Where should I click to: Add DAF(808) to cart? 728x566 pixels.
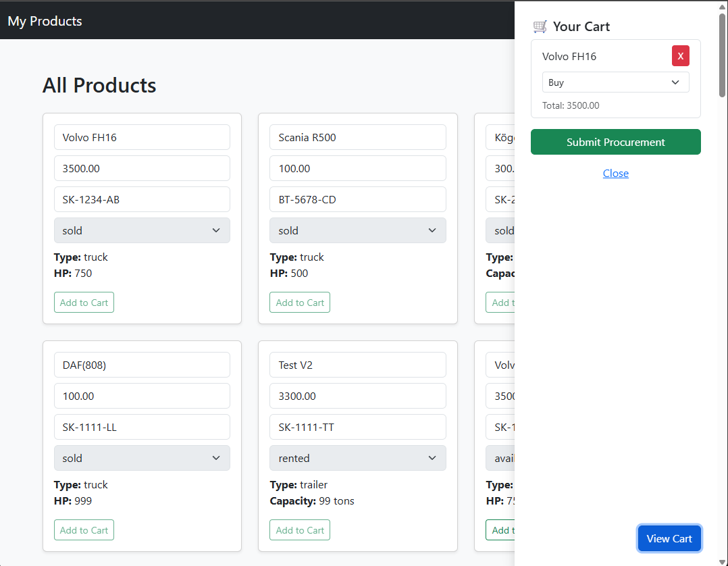pyautogui.click(x=84, y=530)
